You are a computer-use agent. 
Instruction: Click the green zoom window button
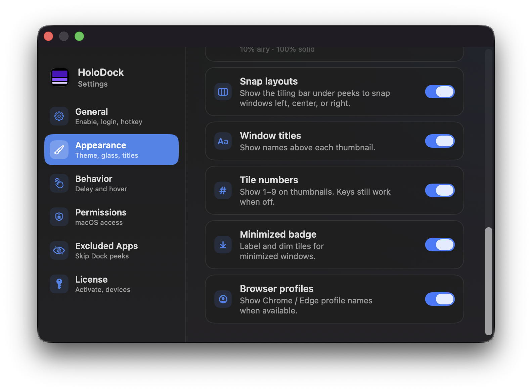coord(79,36)
